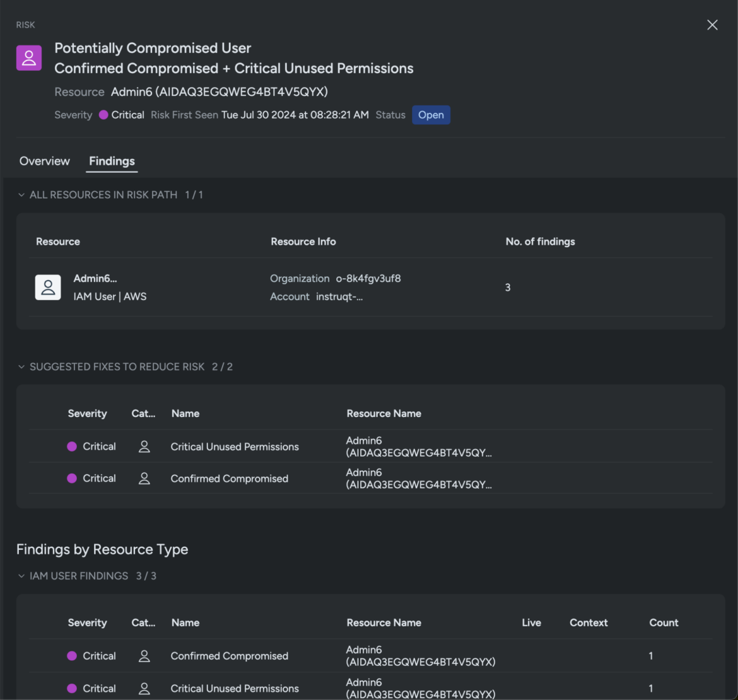Switch to the Overview tab
The image size is (738, 700).
[x=45, y=161]
